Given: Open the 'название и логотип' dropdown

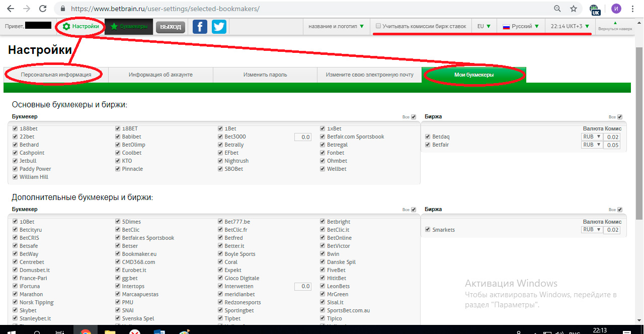Looking at the screenshot, I should coord(336,26).
